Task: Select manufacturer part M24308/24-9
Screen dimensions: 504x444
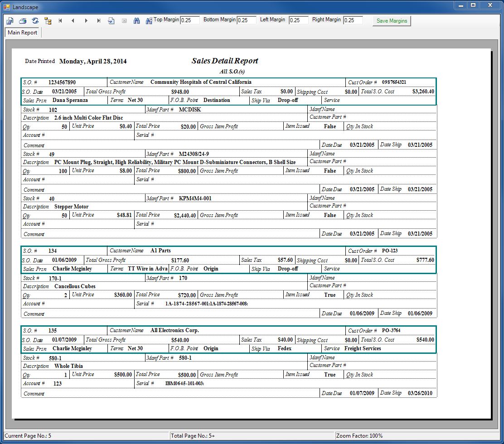Action: [x=194, y=154]
